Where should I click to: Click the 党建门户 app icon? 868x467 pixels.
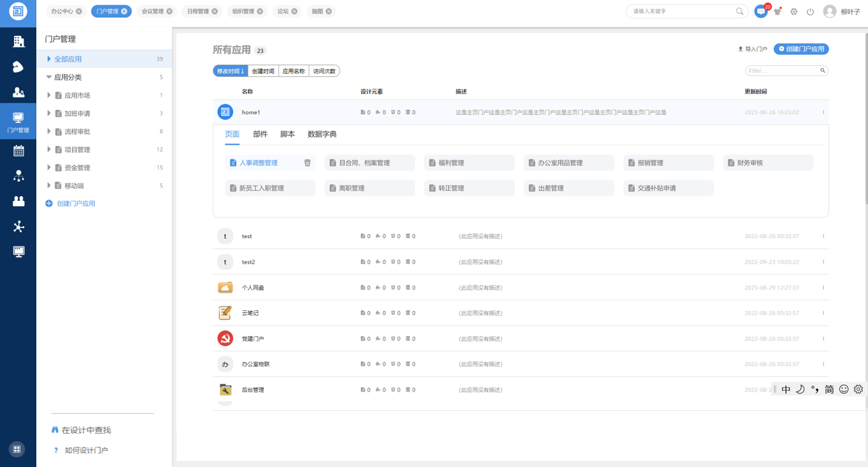[x=225, y=339]
